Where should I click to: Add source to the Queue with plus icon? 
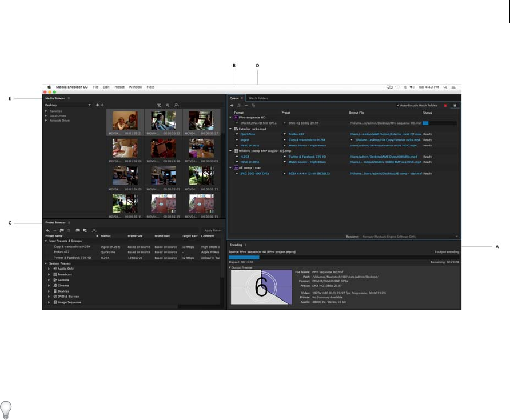[x=232, y=105]
